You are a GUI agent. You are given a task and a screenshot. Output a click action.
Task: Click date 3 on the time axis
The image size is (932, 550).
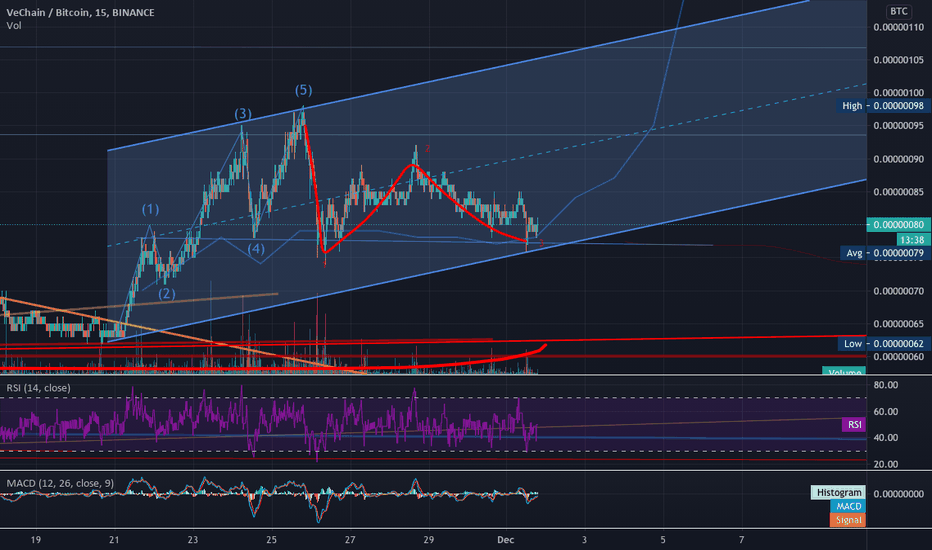pos(584,540)
